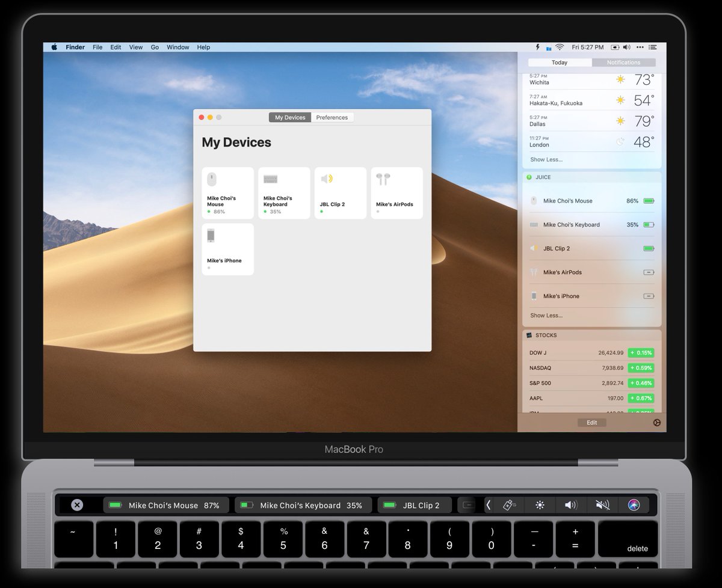The image size is (722, 588).
Task: Click the London weather row
Action: [x=592, y=142]
